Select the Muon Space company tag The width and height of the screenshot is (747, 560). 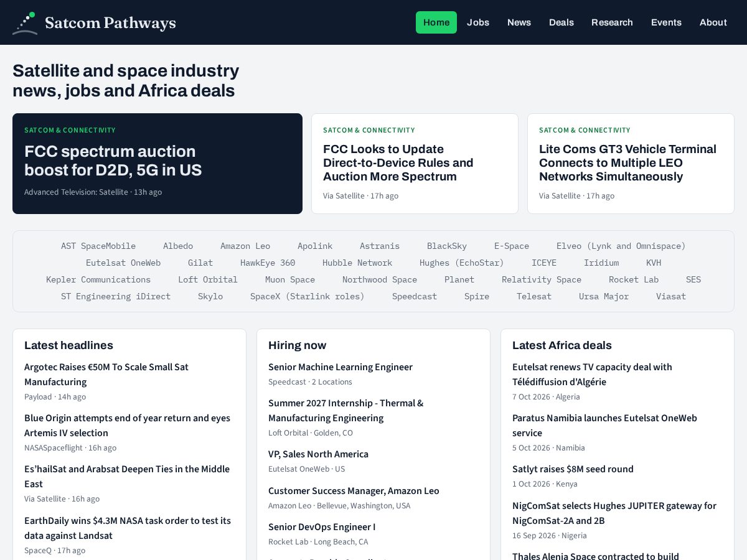pyautogui.click(x=290, y=279)
